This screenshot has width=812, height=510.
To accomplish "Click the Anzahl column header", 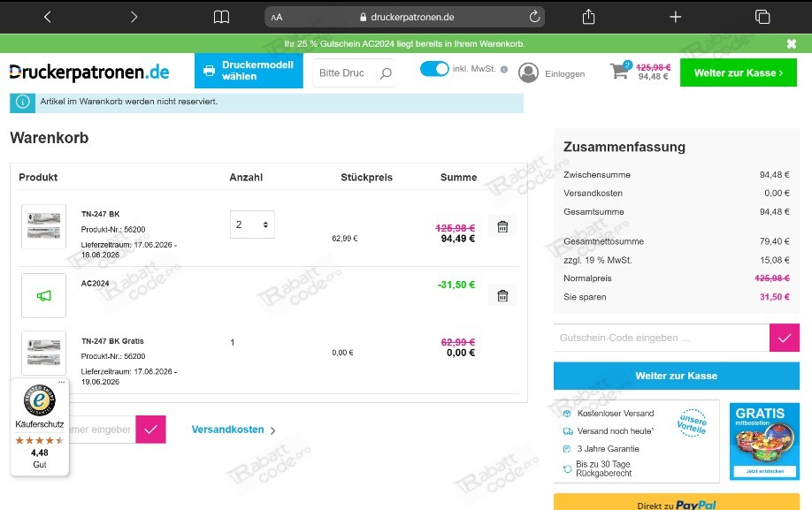I will coord(246,178).
